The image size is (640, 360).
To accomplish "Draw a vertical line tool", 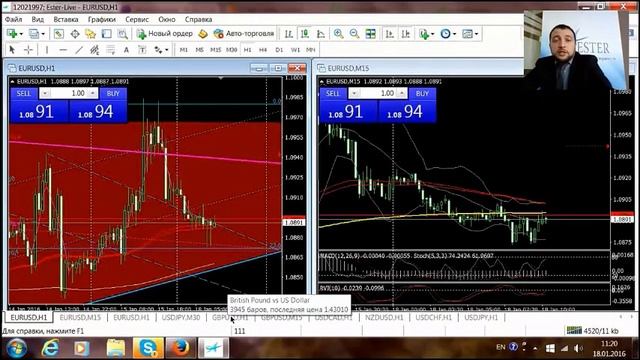I will tap(47, 50).
